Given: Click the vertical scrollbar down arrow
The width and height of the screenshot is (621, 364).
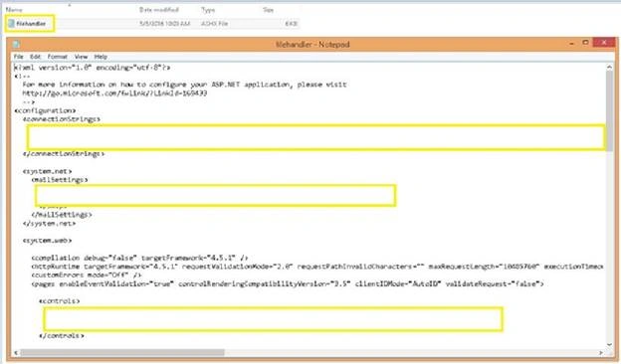Looking at the screenshot, I should [x=609, y=345].
